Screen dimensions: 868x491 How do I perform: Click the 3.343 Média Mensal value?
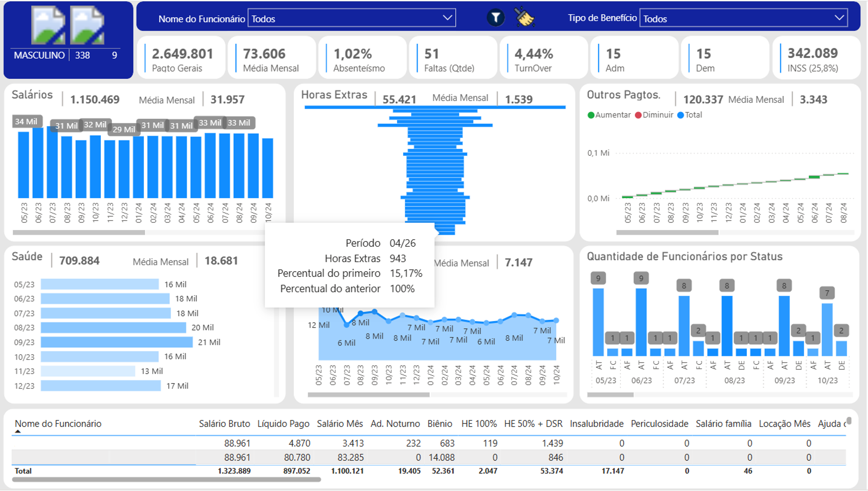click(x=813, y=99)
